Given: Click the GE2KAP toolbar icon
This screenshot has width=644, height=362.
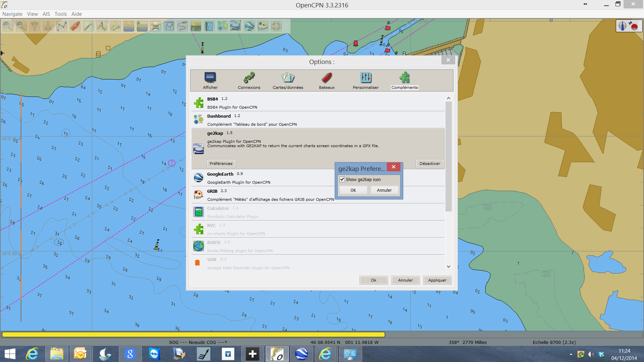Looking at the screenshot, I should [235, 26].
